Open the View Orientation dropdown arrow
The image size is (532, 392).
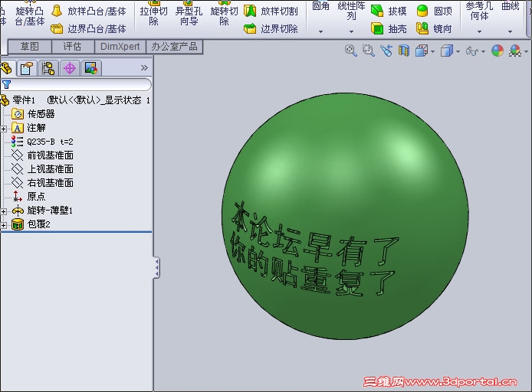[x=432, y=51]
